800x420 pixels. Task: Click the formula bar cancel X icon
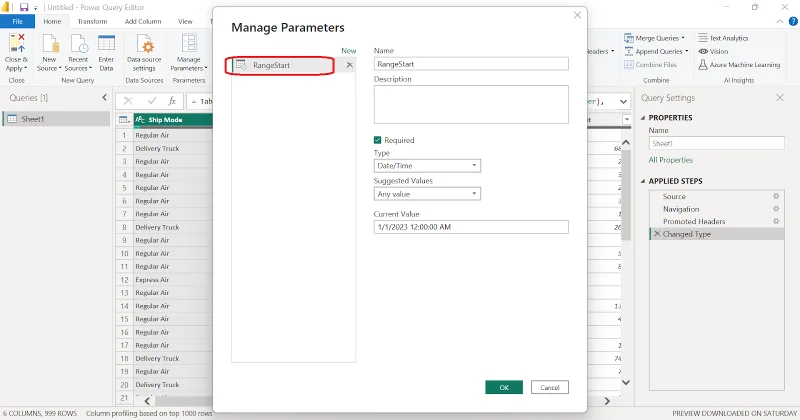tap(128, 101)
